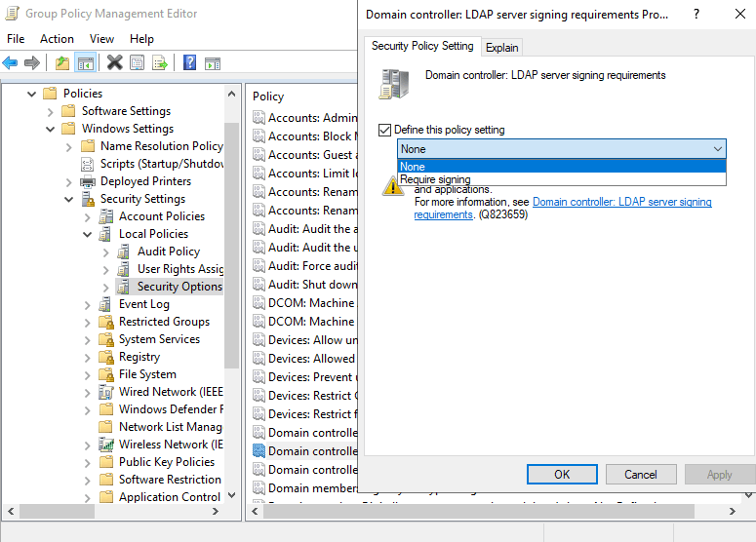Open the None signing requirement combo box

point(562,149)
